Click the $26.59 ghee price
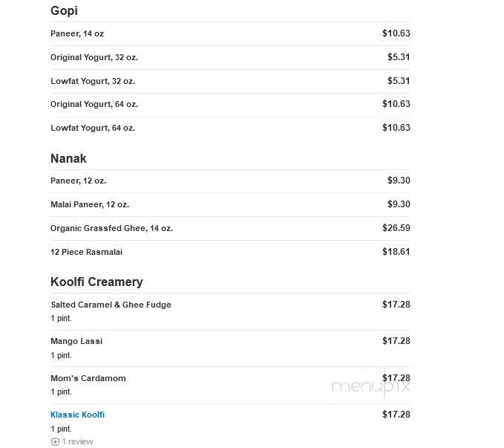Viewport: 504px width, 448px height. pyautogui.click(x=396, y=228)
